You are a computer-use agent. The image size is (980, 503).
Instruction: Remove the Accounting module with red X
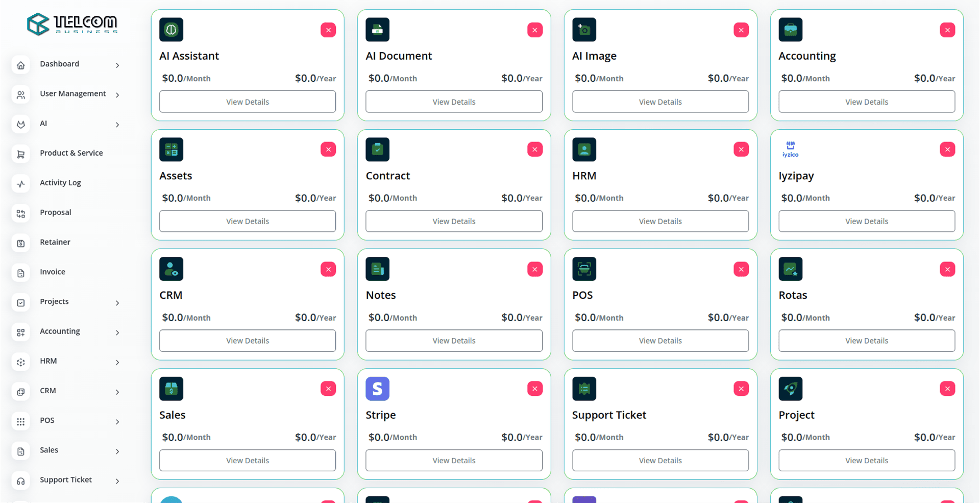pyautogui.click(x=947, y=30)
